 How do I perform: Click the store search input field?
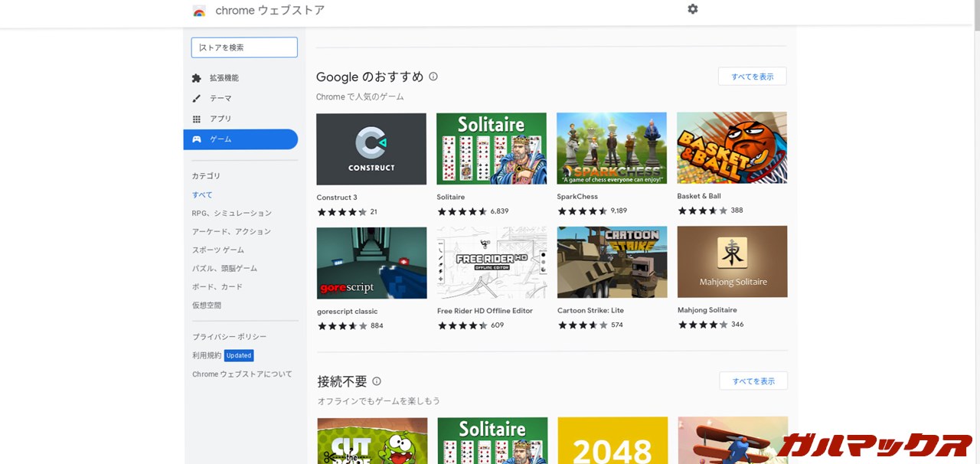tap(244, 47)
